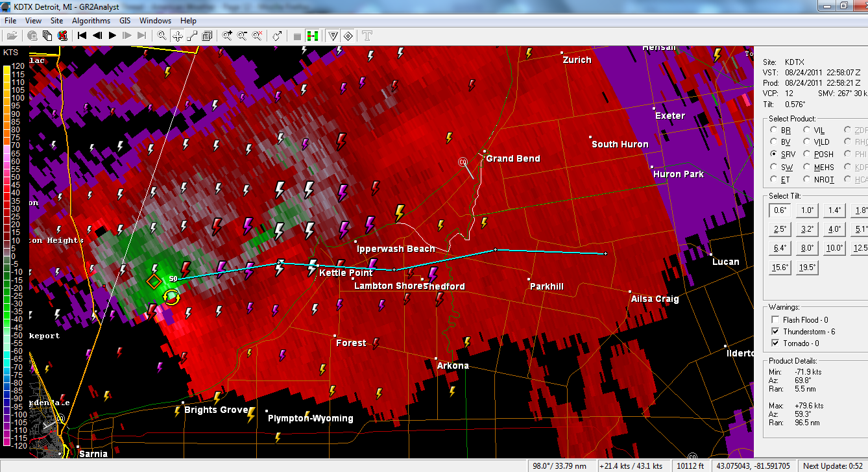Image resolution: width=868 pixels, height=472 pixels.
Task: Click the Grand Bend map label
Action: click(512, 158)
